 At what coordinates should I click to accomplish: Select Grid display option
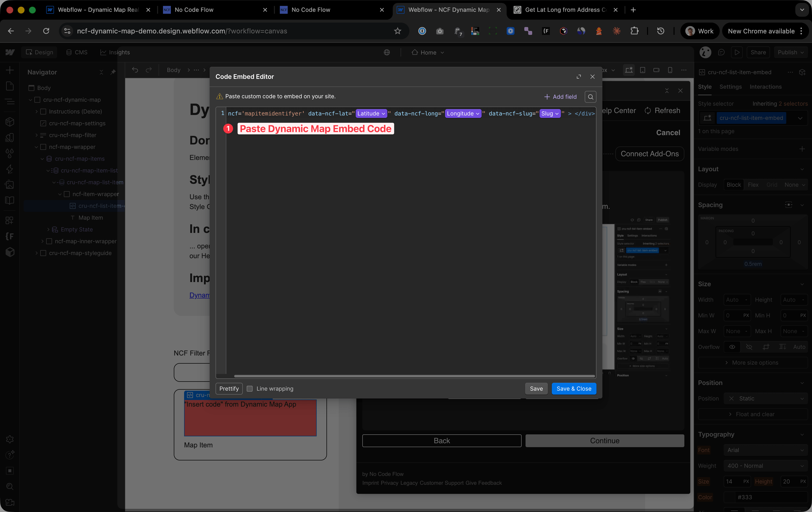click(771, 185)
